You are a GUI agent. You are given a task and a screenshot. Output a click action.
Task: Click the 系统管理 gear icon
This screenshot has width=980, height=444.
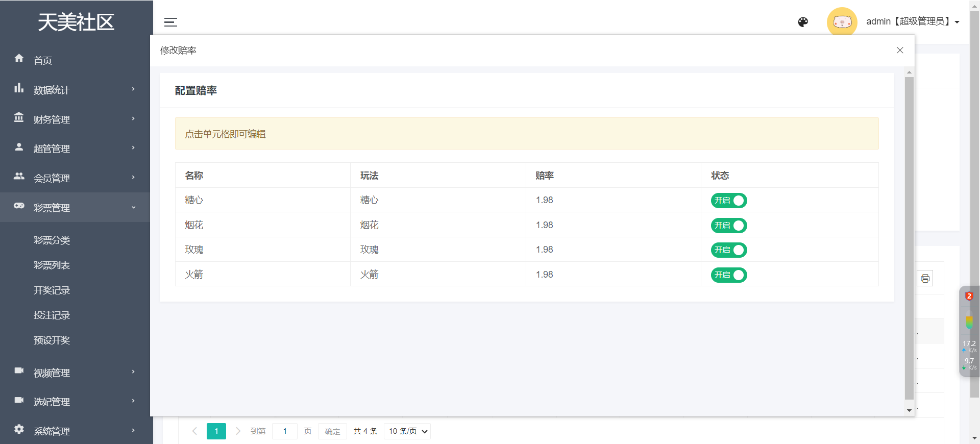(19, 429)
